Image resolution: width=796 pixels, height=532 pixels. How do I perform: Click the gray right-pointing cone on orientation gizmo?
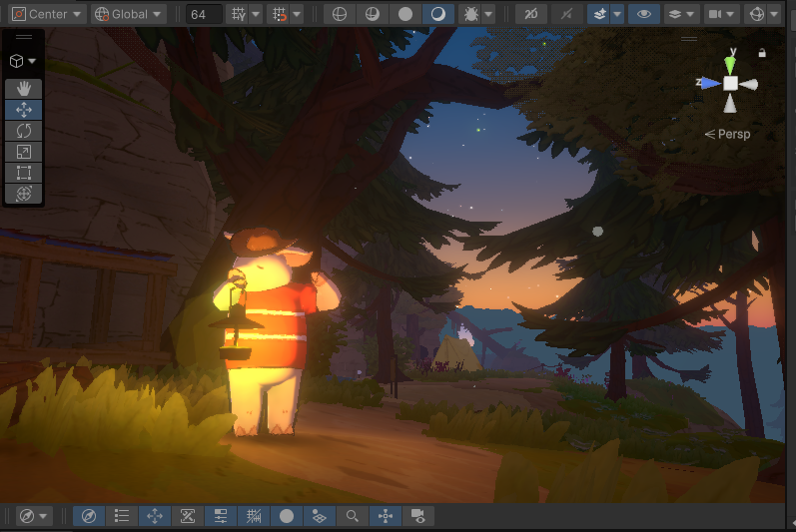pyautogui.click(x=749, y=84)
